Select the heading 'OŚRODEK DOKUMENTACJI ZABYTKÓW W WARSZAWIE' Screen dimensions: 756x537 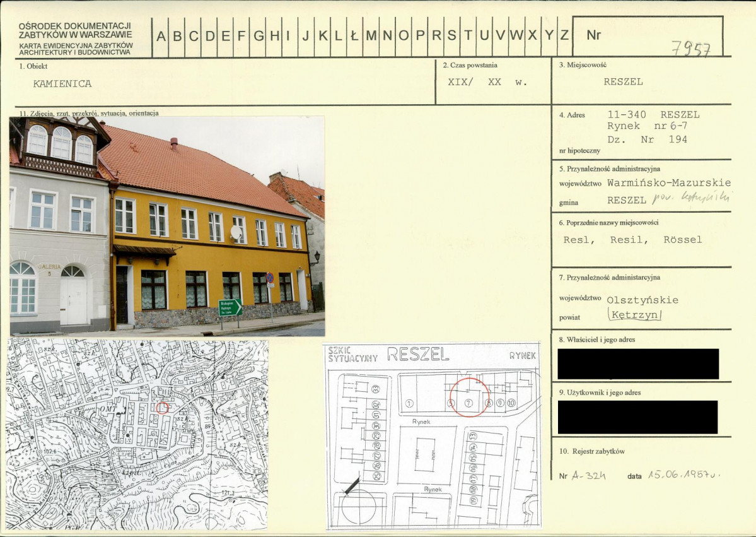pos(75,30)
